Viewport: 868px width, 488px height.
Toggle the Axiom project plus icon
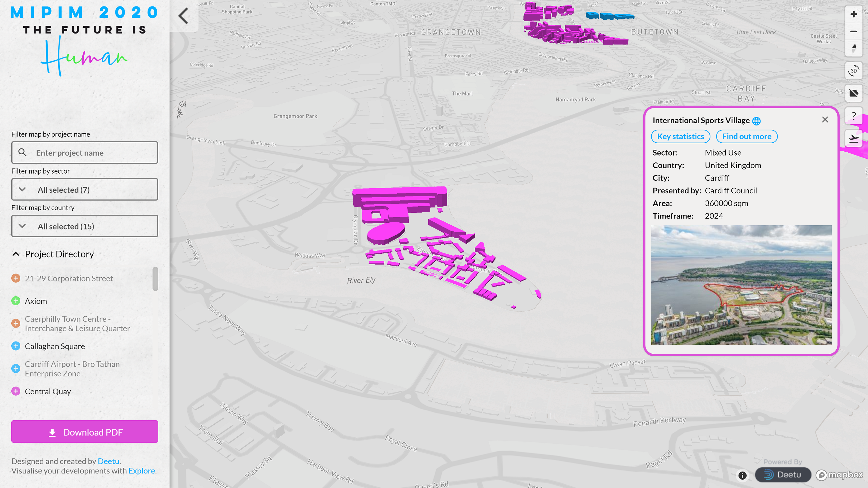[x=16, y=301]
